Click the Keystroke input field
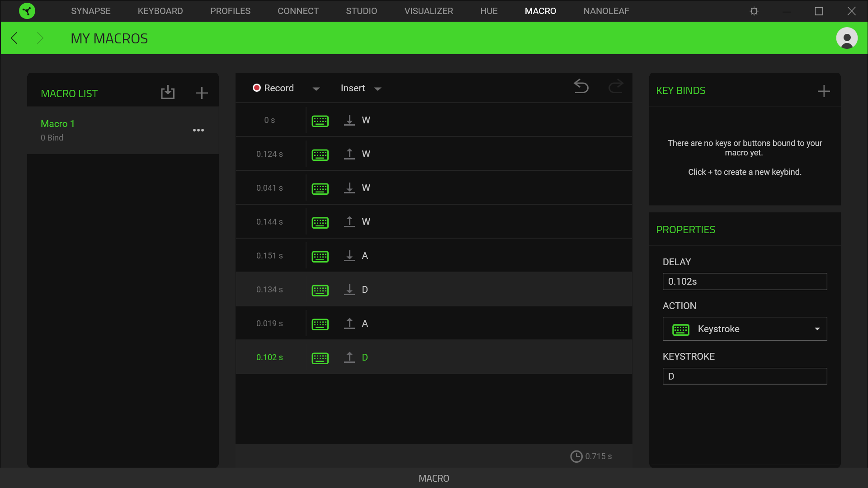Image resolution: width=868 pixels, height=488 pixels. coord(745,376)
